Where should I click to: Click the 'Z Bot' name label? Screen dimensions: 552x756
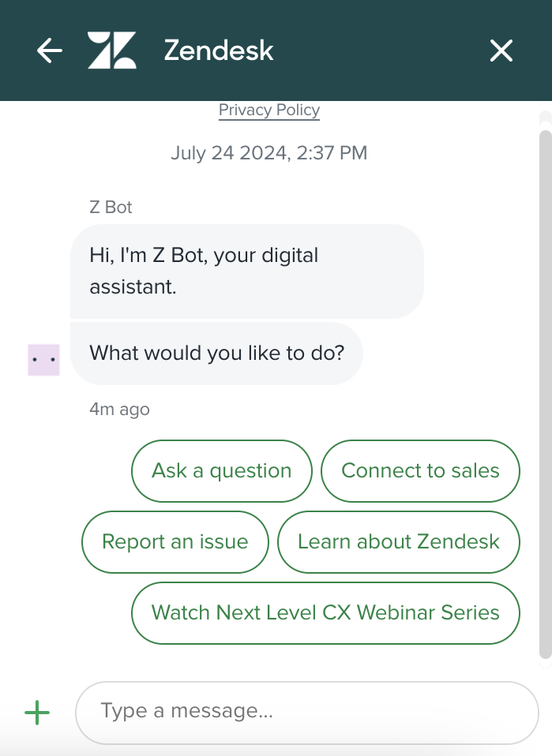[x=110, y=207]
